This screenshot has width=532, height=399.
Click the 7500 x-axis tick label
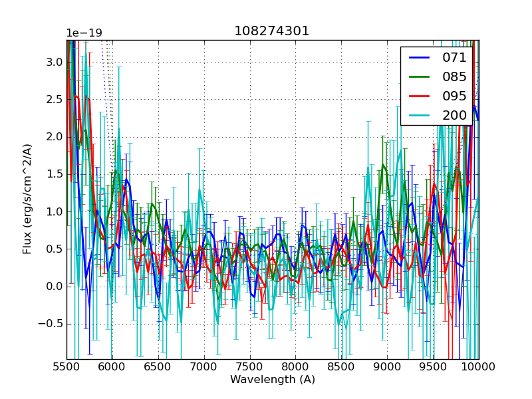coord(249,366)
